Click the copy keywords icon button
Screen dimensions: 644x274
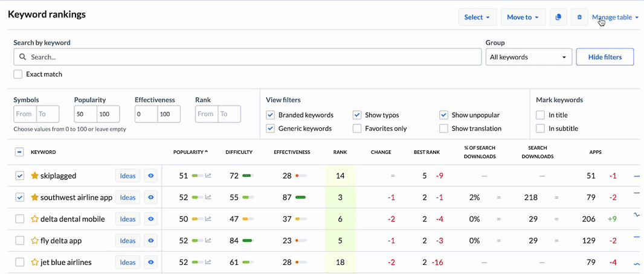pos(558,18)
